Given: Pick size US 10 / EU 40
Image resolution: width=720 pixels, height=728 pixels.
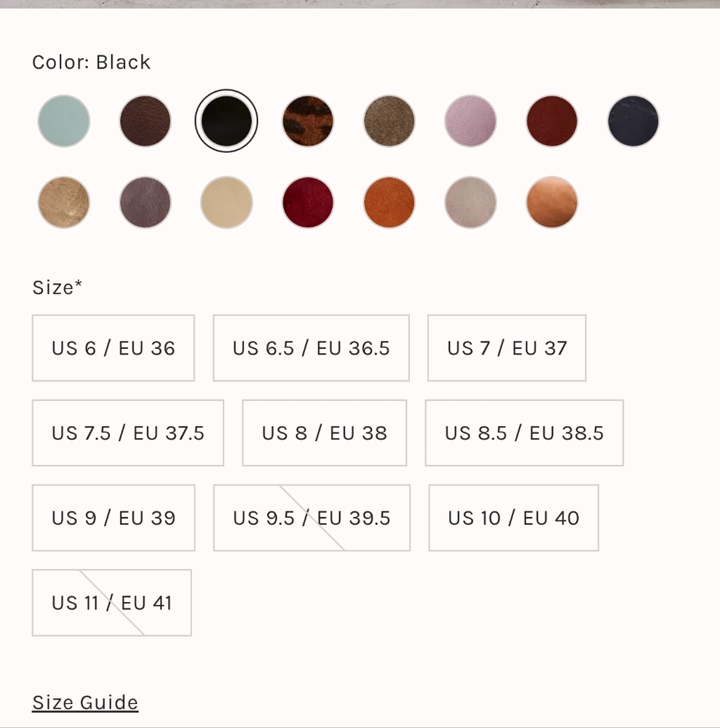Looking at the screenshot, I should (x=513, y=518).
